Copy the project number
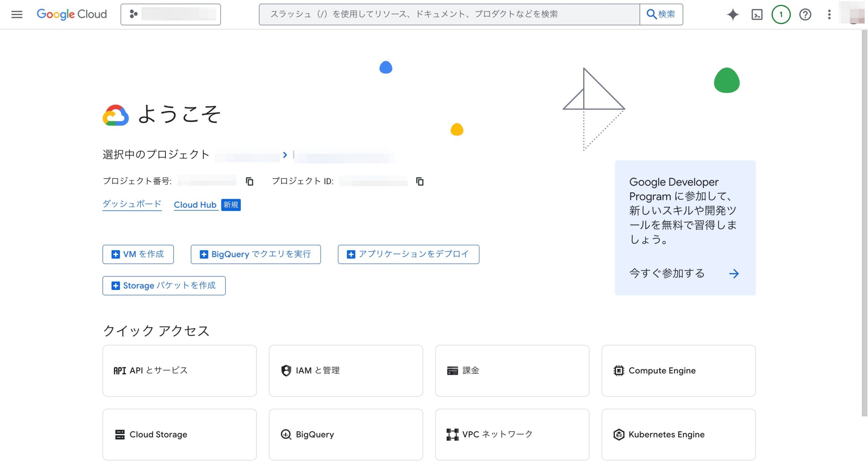Image resolution: width=868 pixels, height=469 pixels. [x=250, y=181]
